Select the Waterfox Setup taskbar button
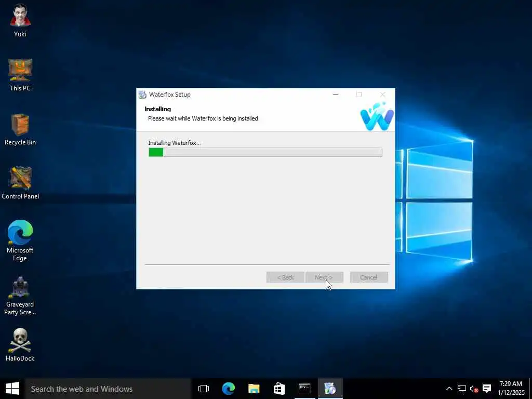 (x=330, y=389)
